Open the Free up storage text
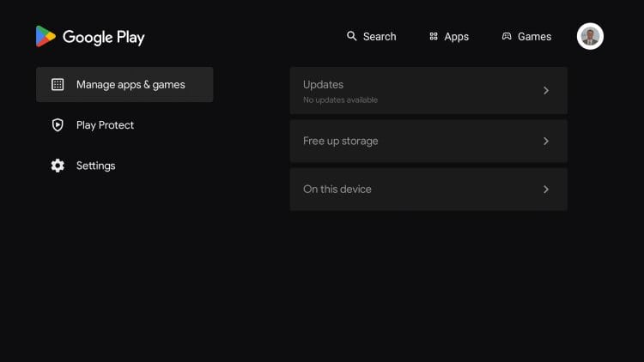Viewport: 644px width, 362px height. [x=340, y=141]
